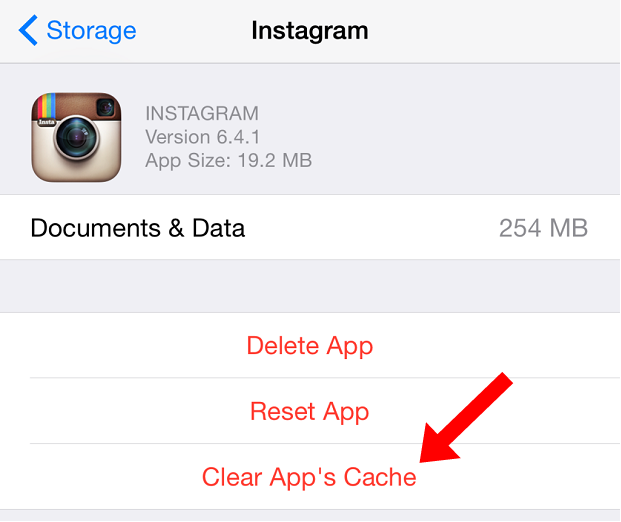
Task: Click the small viewfinder on Instagram icon
Action: [105, 107]
